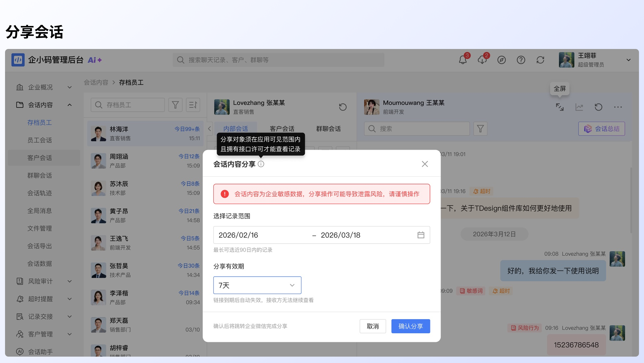The image size is (644, 363).
Task: Collapse the 会话内容 sidebar menu
Action: pyautogui.click(x=69, y=105)
